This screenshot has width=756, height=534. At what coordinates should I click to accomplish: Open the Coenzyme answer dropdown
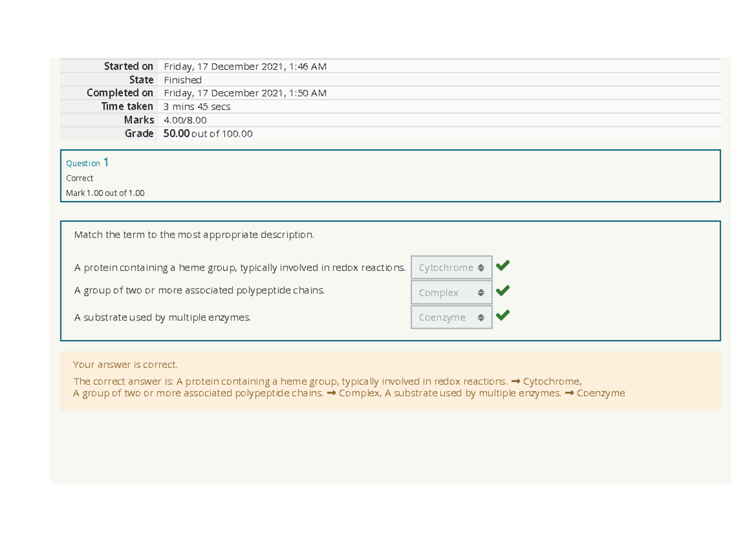tap(452, 317)
